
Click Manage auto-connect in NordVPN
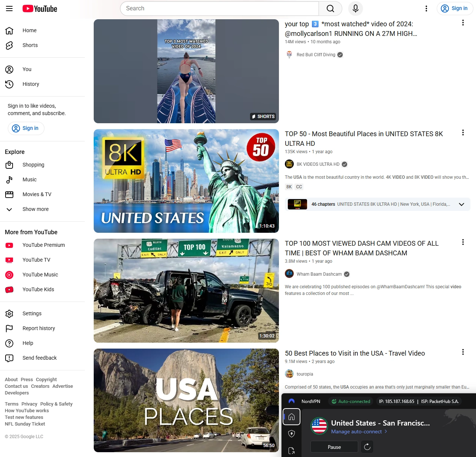point(359,432)
